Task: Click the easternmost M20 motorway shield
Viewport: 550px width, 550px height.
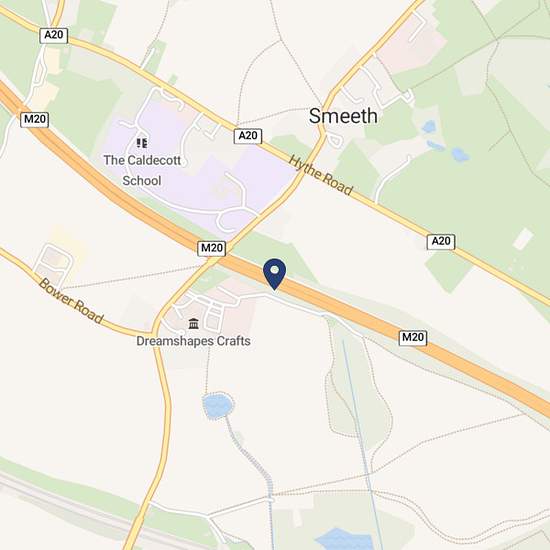Action: (x=413, y=337)
